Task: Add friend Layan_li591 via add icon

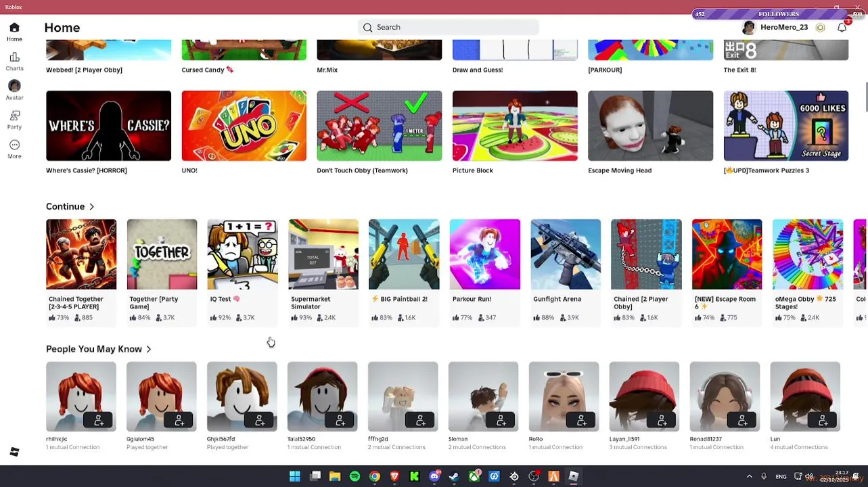Action: (x=662, y=421)
